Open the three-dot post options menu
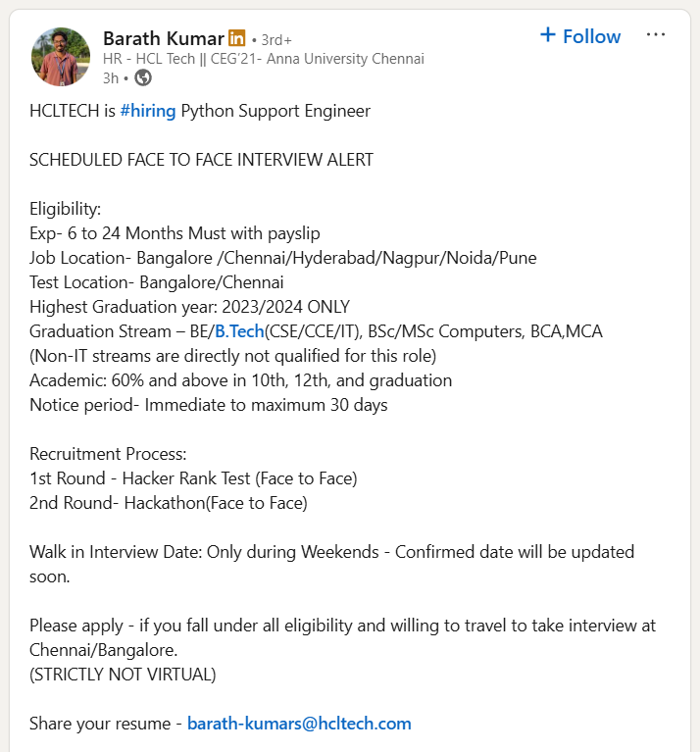The height and width of the screenshot is (752, 700). (x=656, y=35)
